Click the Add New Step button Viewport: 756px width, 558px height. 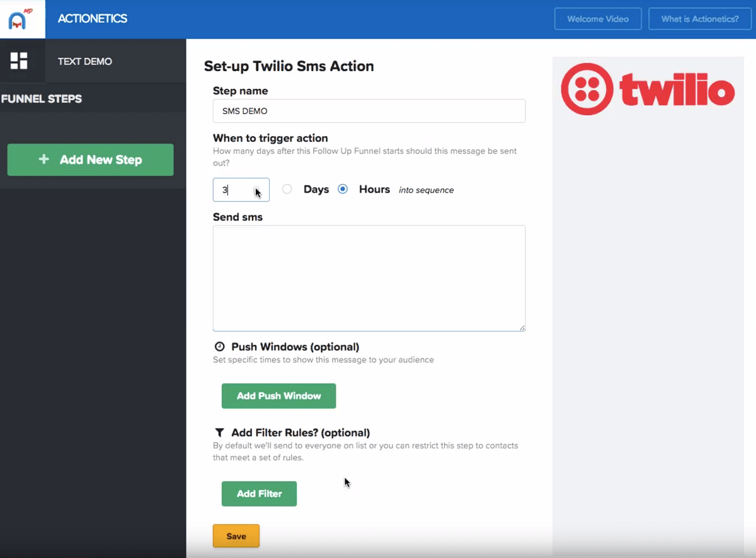(x=90, y=159)
